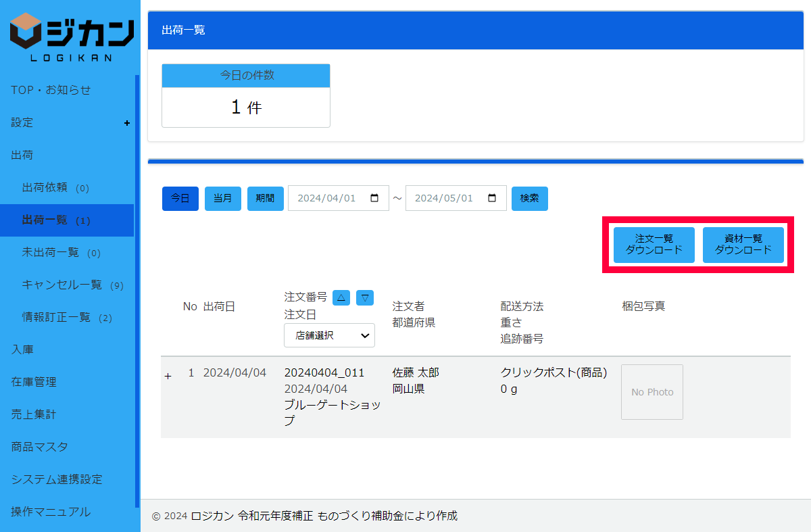811x532 pixels.
Task: Select the 期間 filter button
Action: point(266,199)
